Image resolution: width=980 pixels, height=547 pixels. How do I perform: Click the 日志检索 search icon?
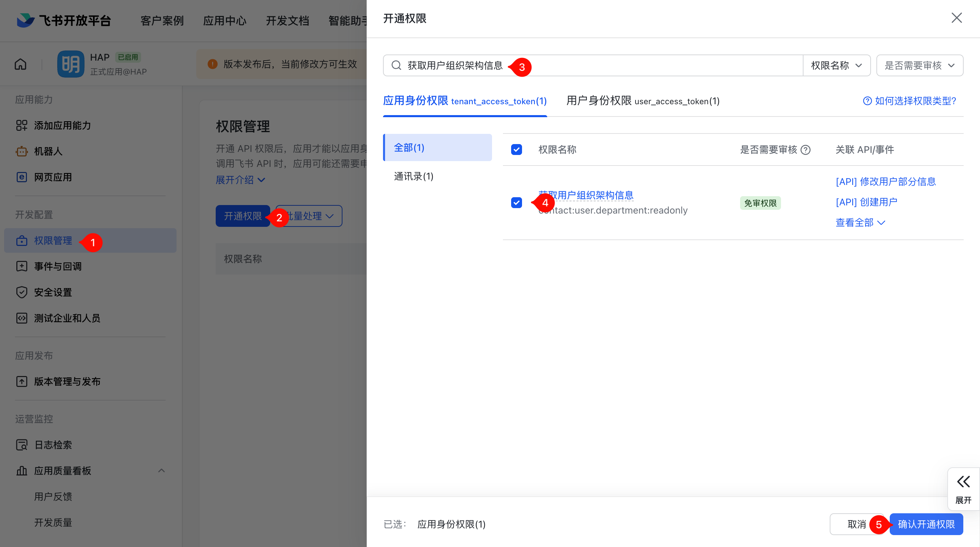(22, 445)
